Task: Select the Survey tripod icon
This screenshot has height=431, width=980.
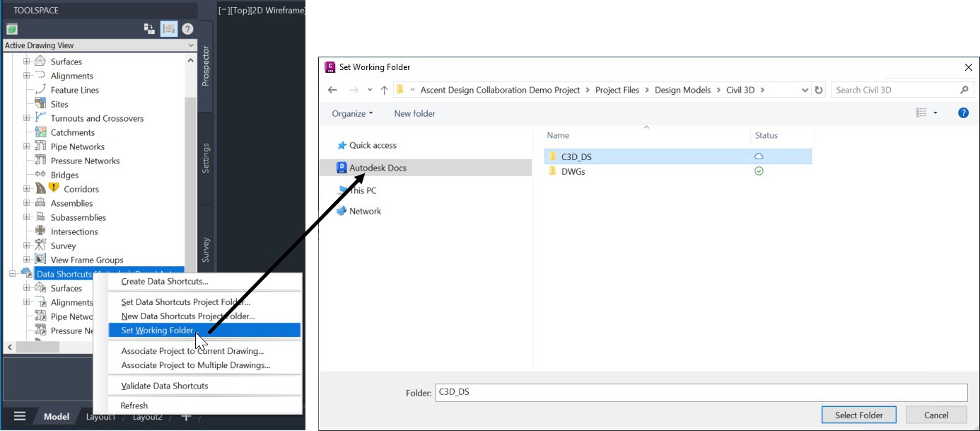Action: tap(40, 246)
